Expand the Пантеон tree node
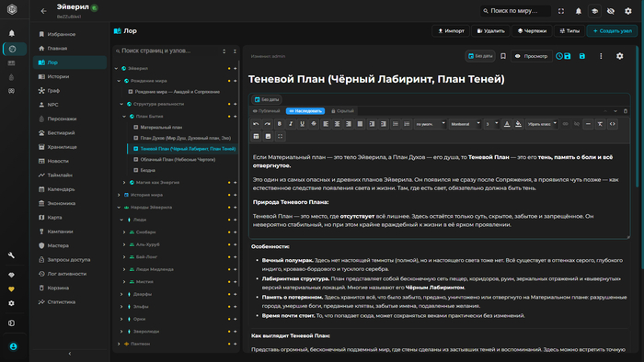The width and height of the screenshot is (644, 362). (x=119, y=344)
